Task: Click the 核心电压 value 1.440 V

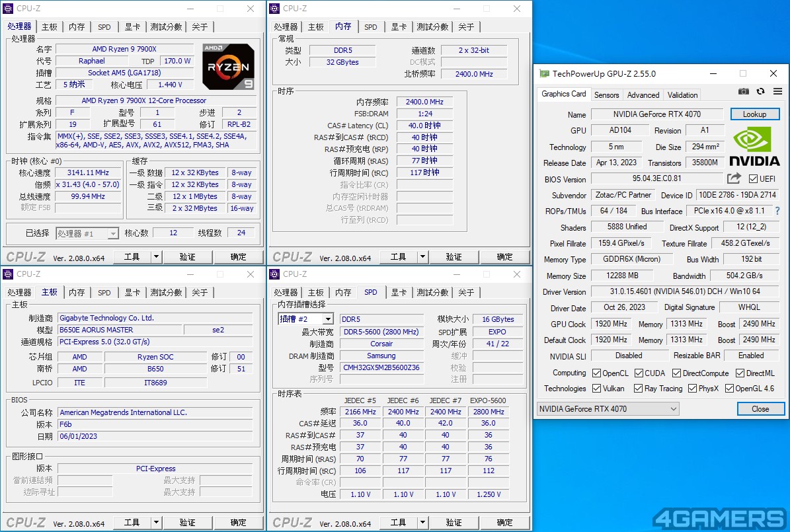Action: click(171, 85)
